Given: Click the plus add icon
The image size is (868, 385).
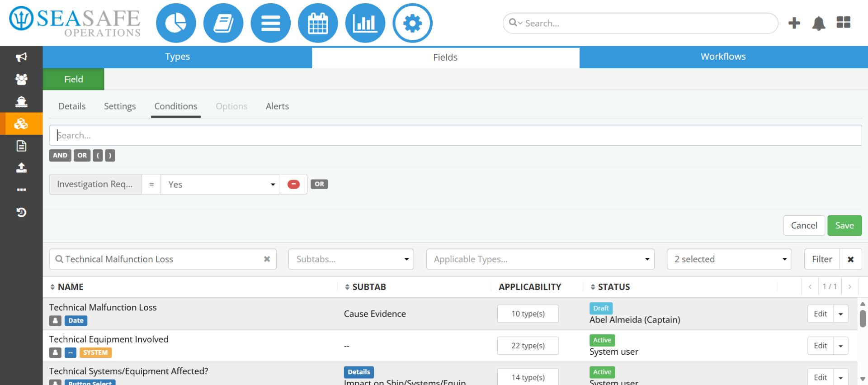Looking at the screenshot, I should (x=794, y=23).
